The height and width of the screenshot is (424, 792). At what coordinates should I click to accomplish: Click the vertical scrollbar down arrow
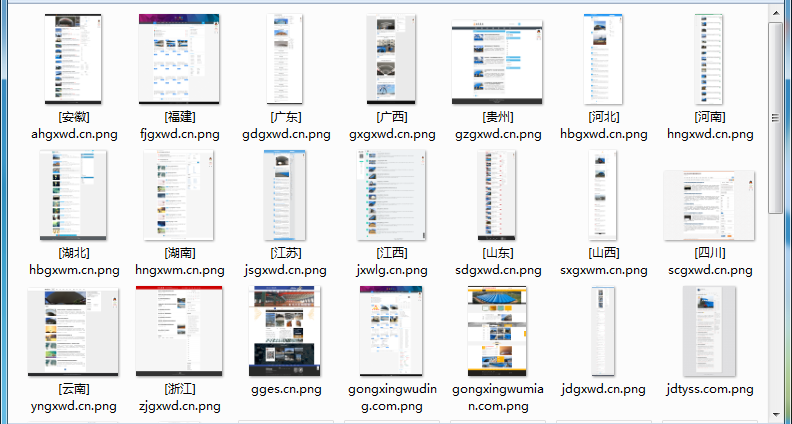(776, 412)
